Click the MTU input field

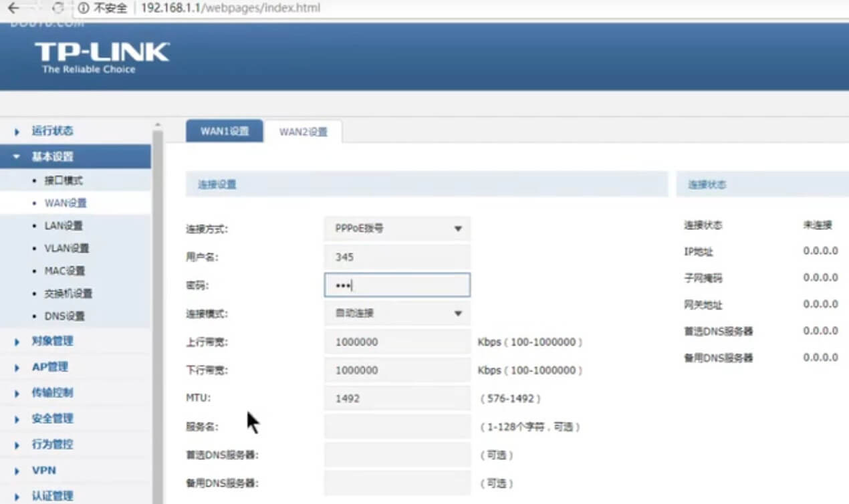[397, 398]
